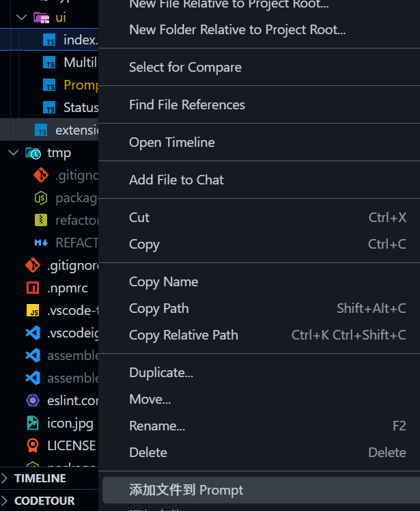The width and height of the screenshot is (420, 511).
Task: Select the Status file in explorer tree
Action: click(81, 107)
